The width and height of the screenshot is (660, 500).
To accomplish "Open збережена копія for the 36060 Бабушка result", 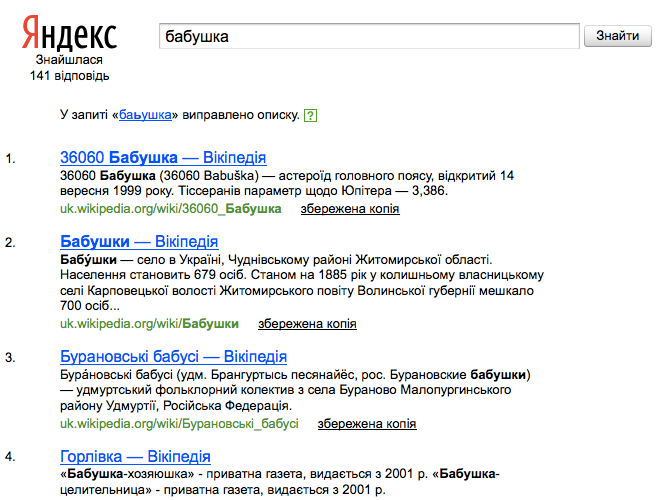I will tap(349, 209).
